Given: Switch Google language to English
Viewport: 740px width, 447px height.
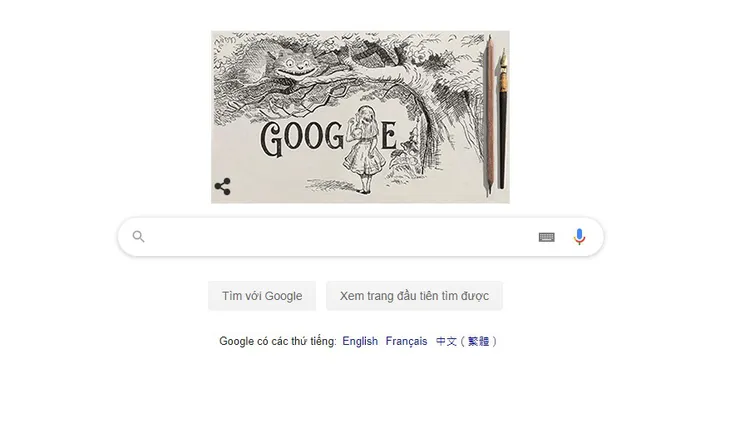Looking at the screenshot, I should pyautogui.click(x=360, y=341).
